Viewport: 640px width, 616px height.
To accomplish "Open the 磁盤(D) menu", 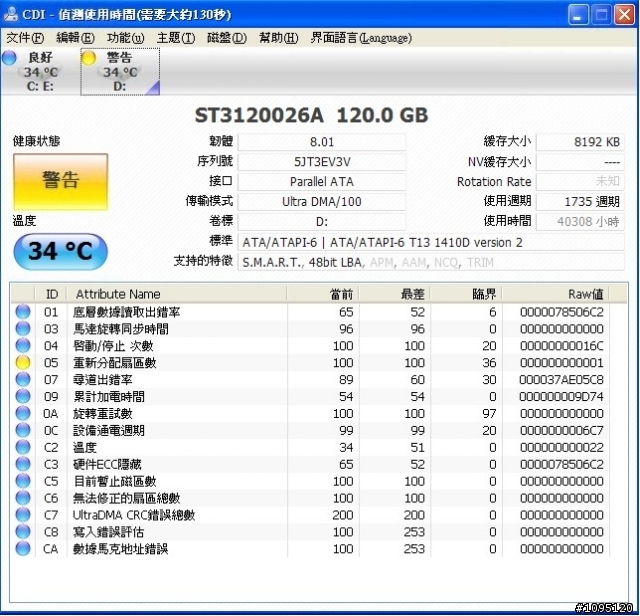I will tap(227, 38).
